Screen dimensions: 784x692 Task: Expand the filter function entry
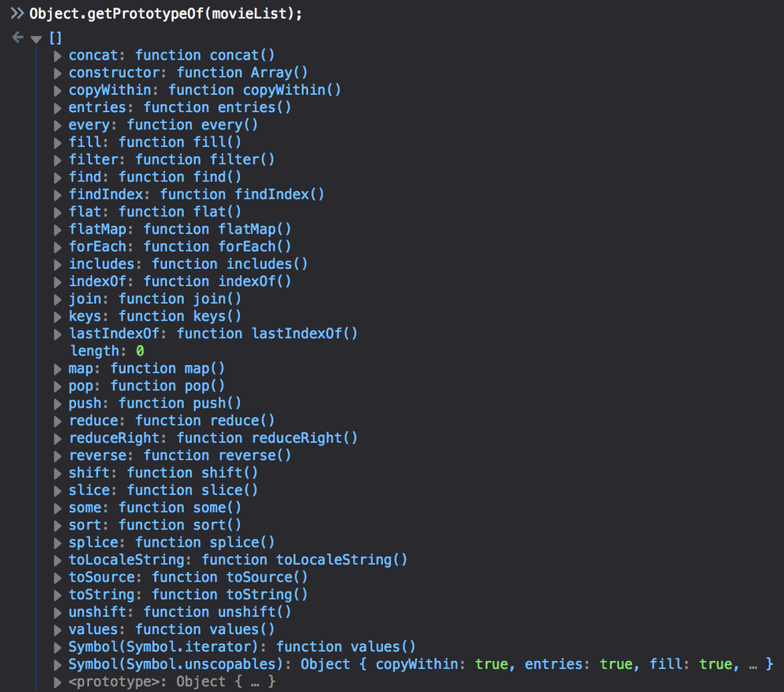pos(58,159)
